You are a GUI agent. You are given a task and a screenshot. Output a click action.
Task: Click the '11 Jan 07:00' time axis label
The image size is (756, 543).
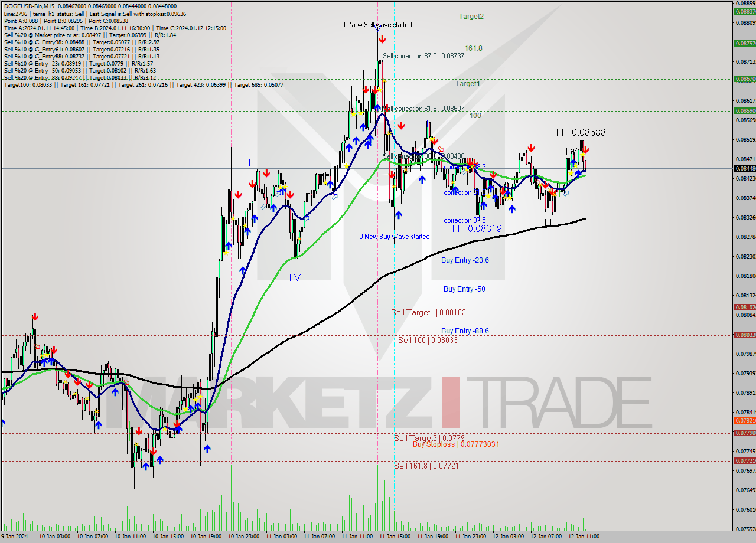point(320,537)
